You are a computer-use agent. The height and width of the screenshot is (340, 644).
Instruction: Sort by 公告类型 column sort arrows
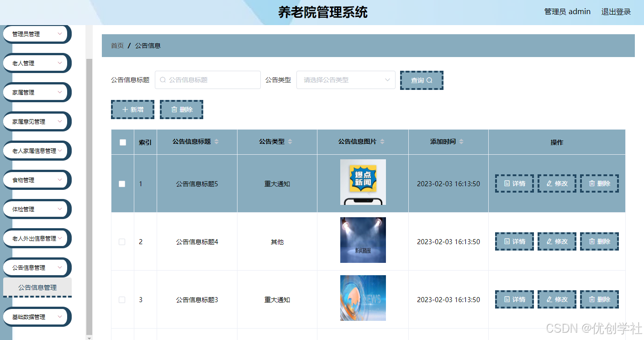point(290,142)
